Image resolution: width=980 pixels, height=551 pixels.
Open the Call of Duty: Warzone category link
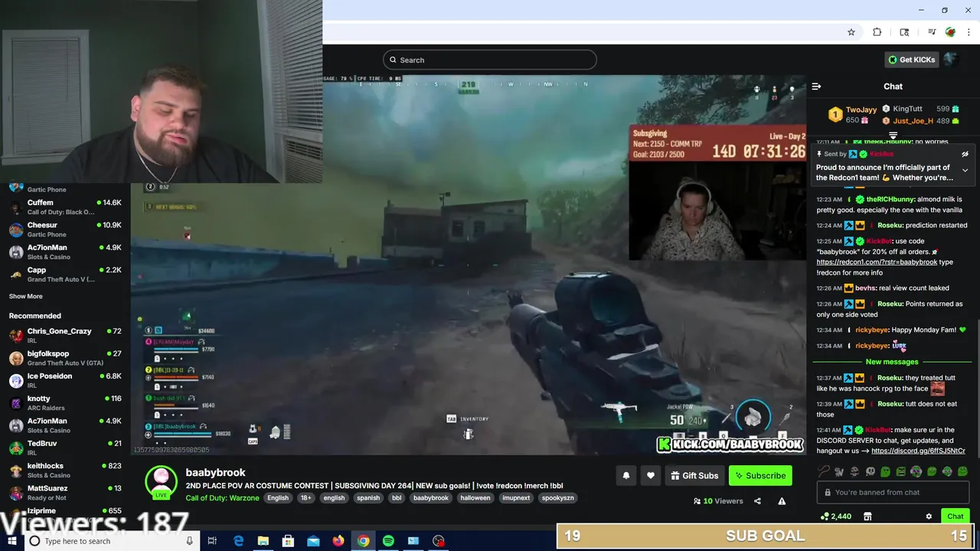coord(223,498)
